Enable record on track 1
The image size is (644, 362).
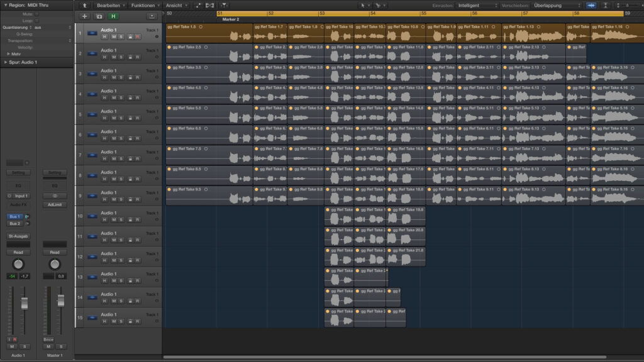138,37
